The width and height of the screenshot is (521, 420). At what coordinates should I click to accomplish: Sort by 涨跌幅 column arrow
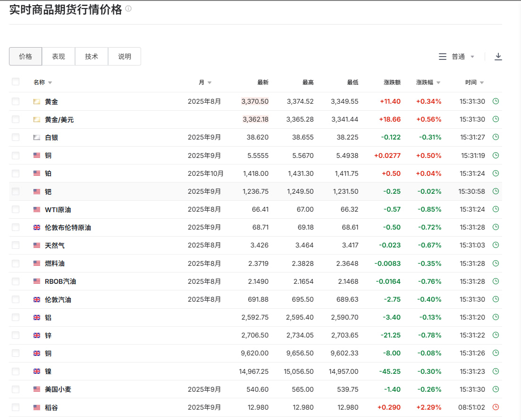(x=438, y=82)
